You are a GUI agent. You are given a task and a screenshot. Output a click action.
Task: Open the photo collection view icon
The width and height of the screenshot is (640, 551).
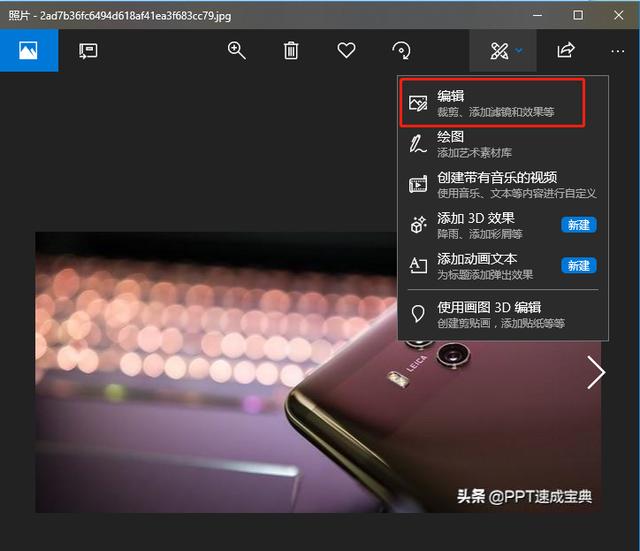click(x=29, y=51)
